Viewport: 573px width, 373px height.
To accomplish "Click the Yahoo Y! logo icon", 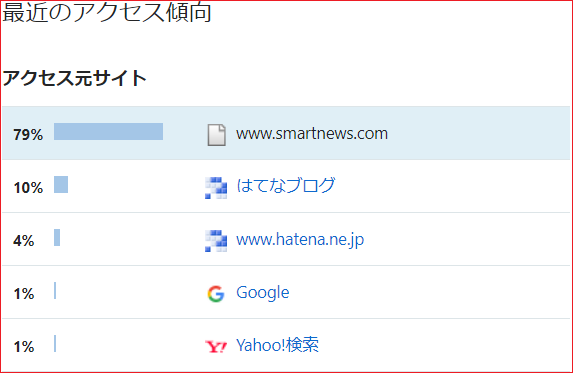I will (x=216, y=346).
